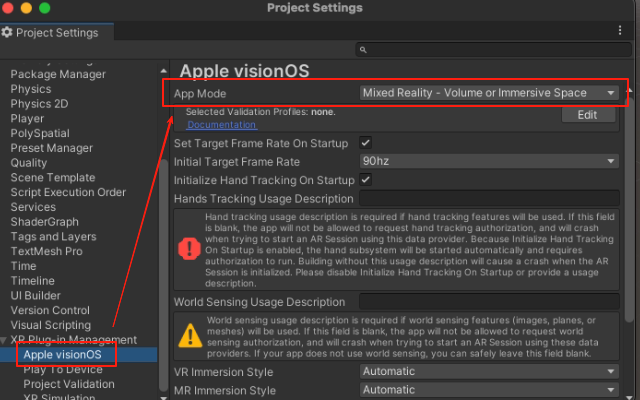The height and width of the screenshot is (400, 640).
Task: Click the macOS green zoom window button
Action: click(44, 8)
